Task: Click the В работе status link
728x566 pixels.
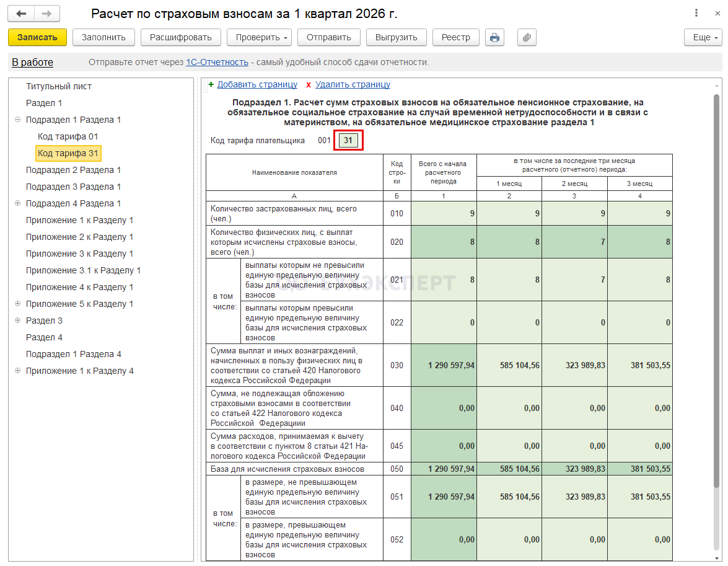Action: click(x=32, y=62)
